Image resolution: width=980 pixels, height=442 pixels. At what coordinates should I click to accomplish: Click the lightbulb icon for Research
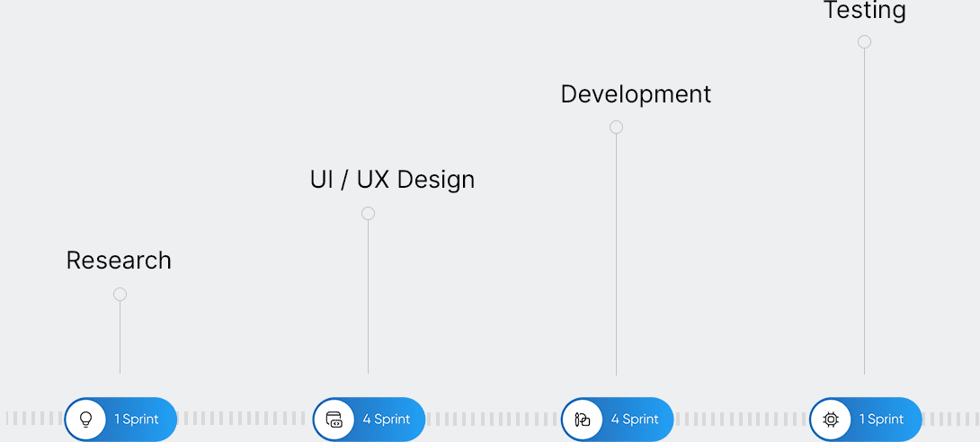pos(86,420)
